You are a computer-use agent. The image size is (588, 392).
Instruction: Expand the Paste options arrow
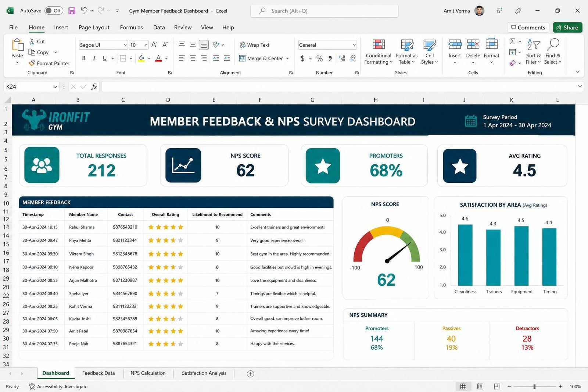click(x=17, y=63)
